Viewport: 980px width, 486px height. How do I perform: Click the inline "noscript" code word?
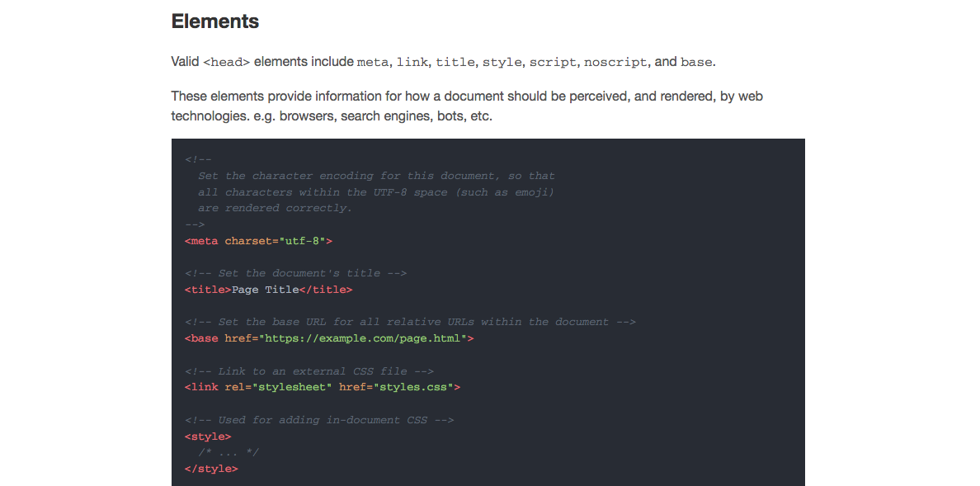615,63
